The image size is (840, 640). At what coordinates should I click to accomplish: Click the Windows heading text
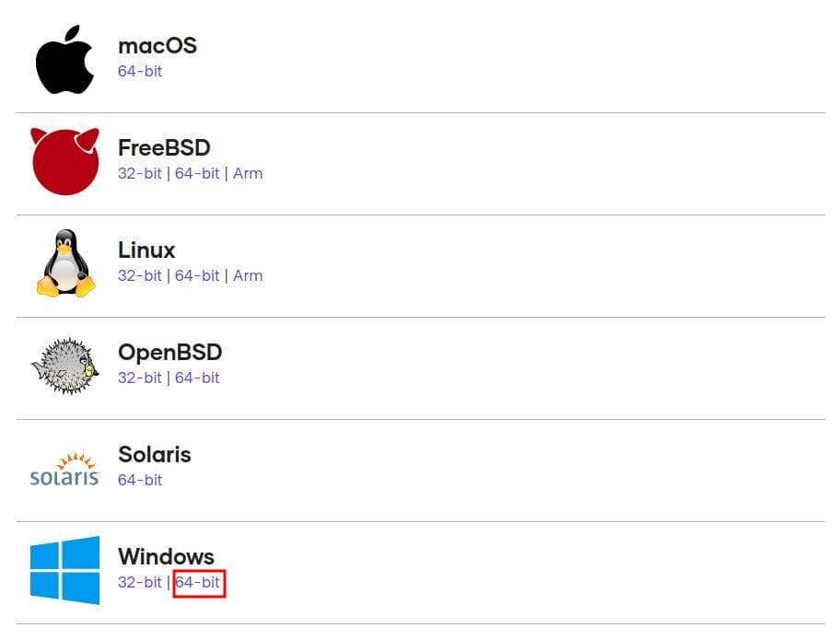pos(166,556)
